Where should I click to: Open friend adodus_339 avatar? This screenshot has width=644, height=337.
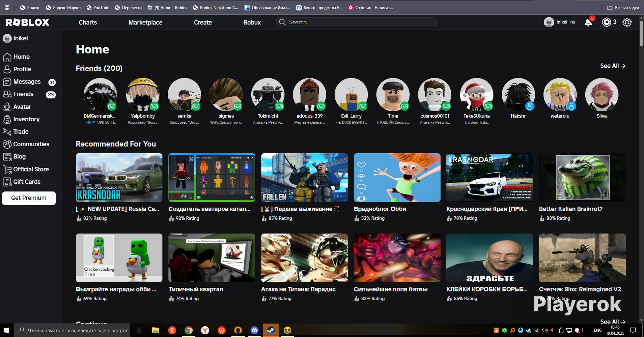point(309,95)
